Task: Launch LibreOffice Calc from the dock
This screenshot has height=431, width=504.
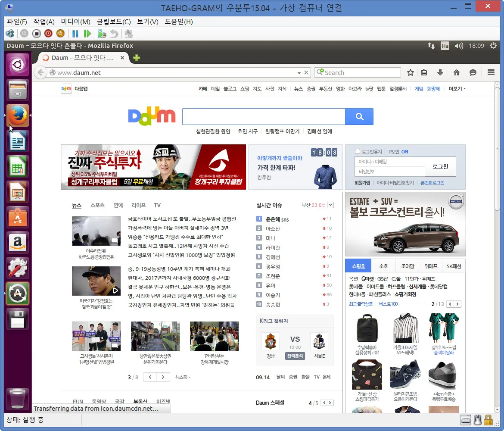Action: coord(18,166)
